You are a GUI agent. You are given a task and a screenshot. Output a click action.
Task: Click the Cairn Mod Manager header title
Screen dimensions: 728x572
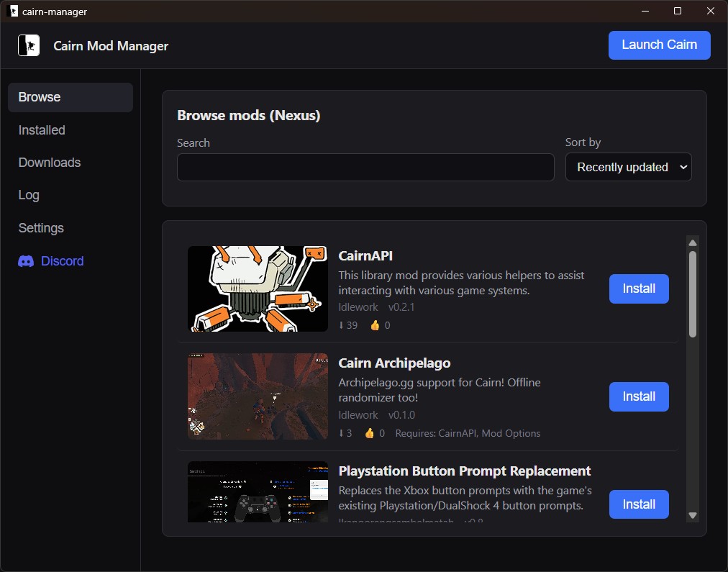[111, 46]
